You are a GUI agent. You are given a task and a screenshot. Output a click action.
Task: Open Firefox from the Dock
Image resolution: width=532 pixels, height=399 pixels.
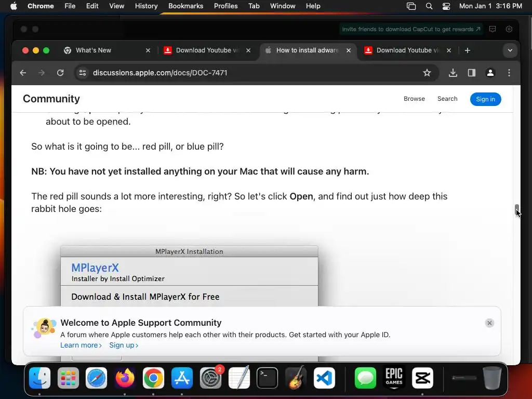click(x=125, y=378)
